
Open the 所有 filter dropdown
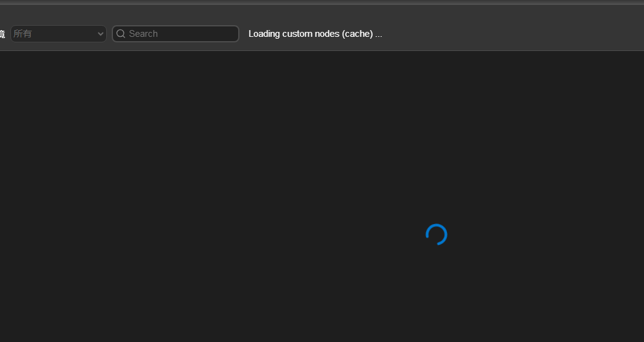point(58,34)
